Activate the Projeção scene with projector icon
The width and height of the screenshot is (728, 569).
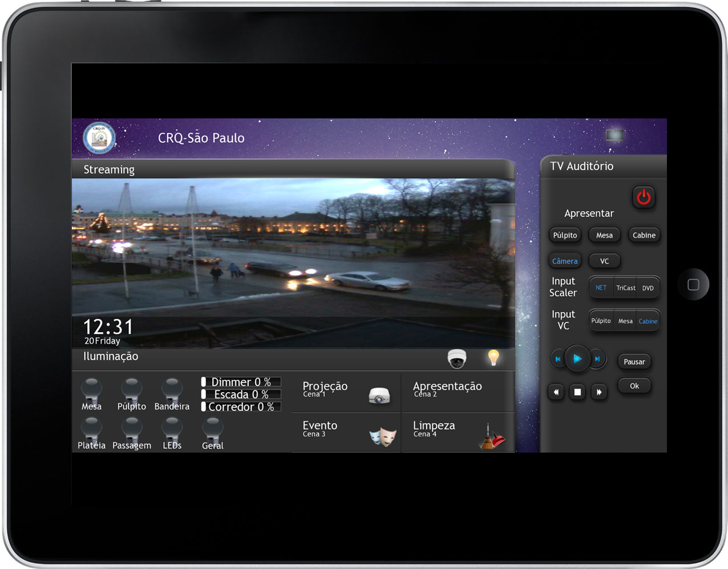pos(346,393)
